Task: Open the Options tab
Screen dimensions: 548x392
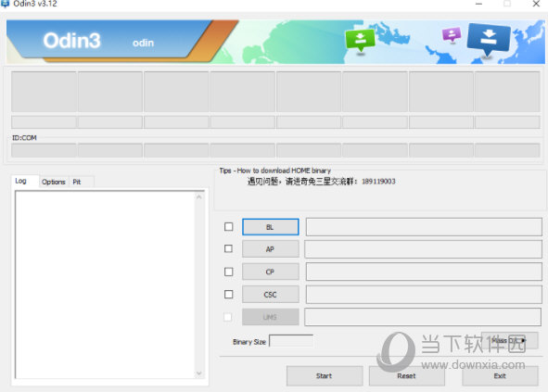Action: 54,182
